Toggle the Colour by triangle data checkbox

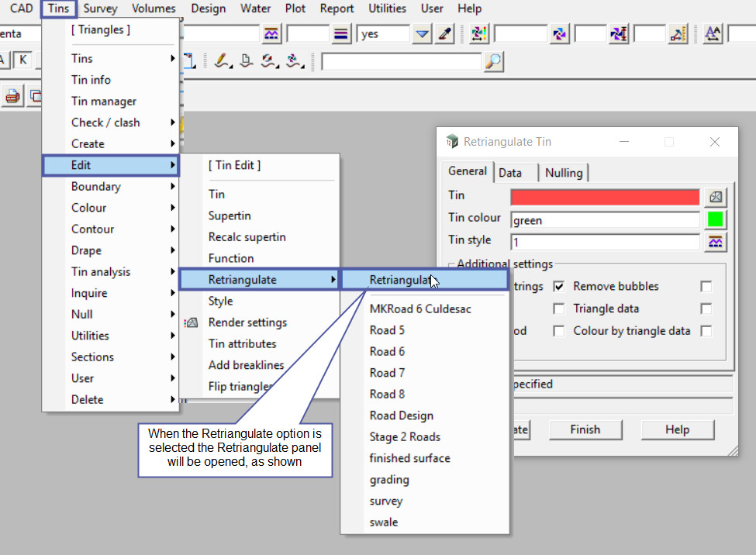tap(706, 331)
